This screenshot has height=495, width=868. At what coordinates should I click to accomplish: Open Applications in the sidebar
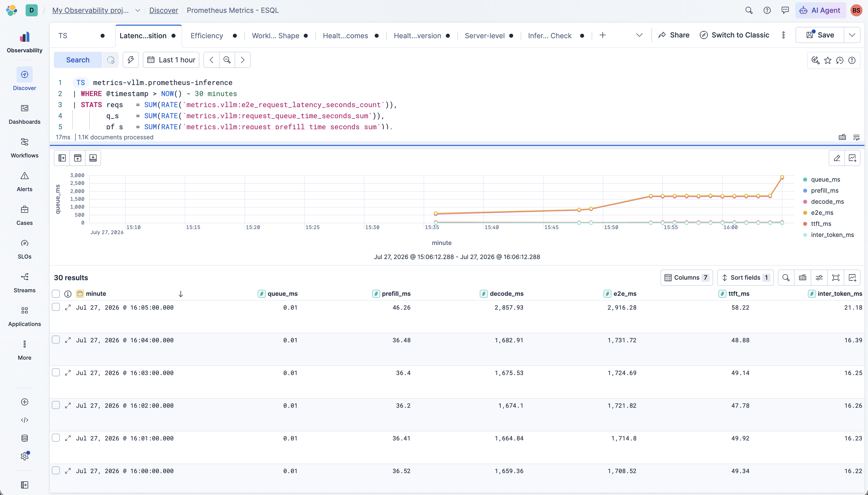tap(24, 316)
